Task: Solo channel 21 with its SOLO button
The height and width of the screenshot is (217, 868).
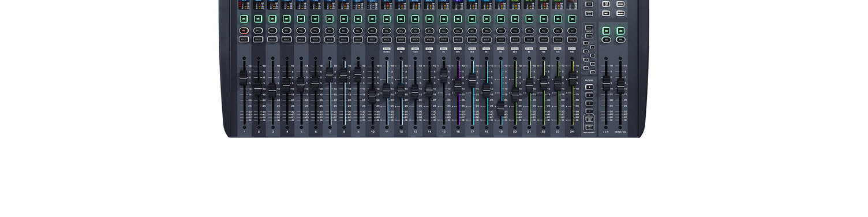Action: click(529, 39)
